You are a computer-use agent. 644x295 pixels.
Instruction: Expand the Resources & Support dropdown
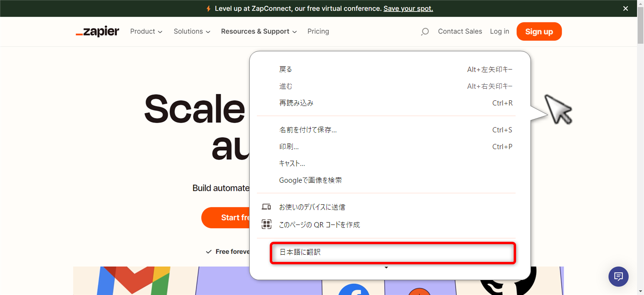[258, 31]
